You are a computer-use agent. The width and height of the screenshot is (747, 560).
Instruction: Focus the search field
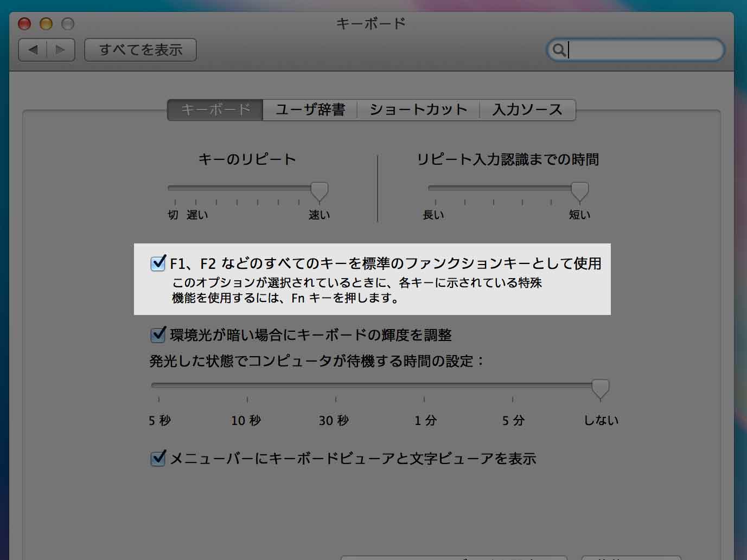635,50
